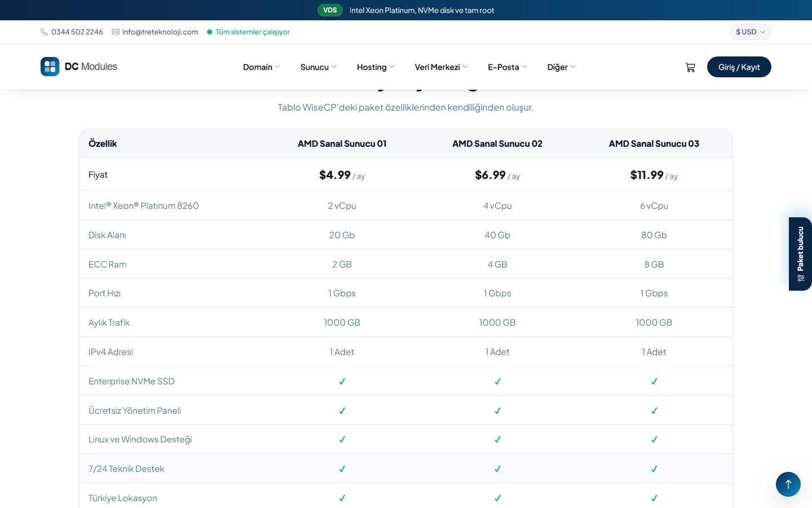812x508 pixels.
Task: Click Enterprise NVMe SSD checkmark for Sunucu 03
Action: [654, 382]
